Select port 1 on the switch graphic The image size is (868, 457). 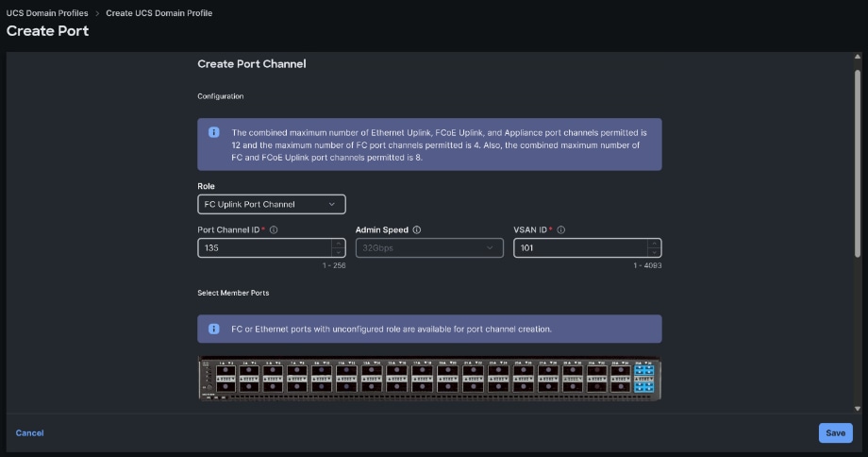[x=225, y=370]
